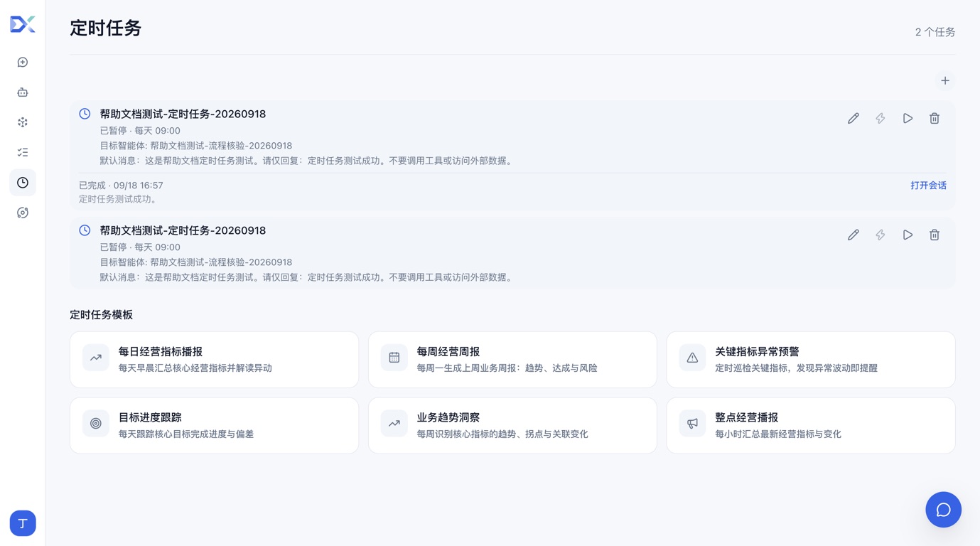Choose the 每日经营指标播报 template
Image resolution: width=980 pixels, height=546 pixels.
(x=214, y=360)
